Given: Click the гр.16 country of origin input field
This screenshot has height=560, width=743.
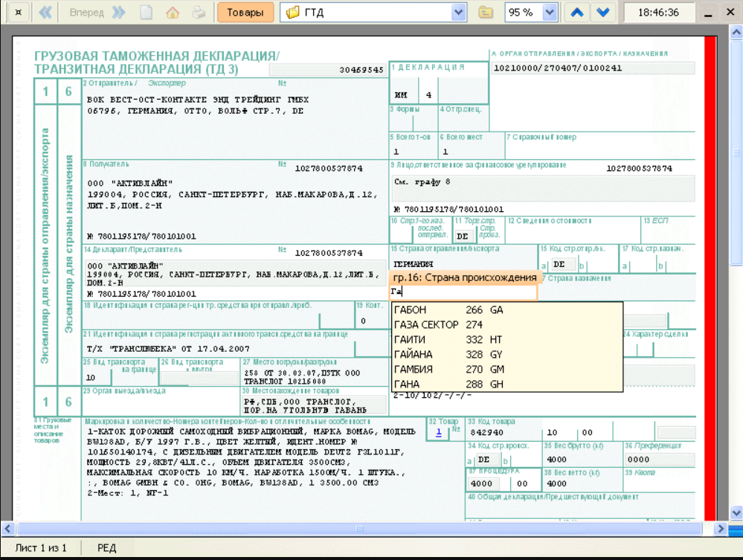Looking at the screenshot, I should [x=463, y=292].
